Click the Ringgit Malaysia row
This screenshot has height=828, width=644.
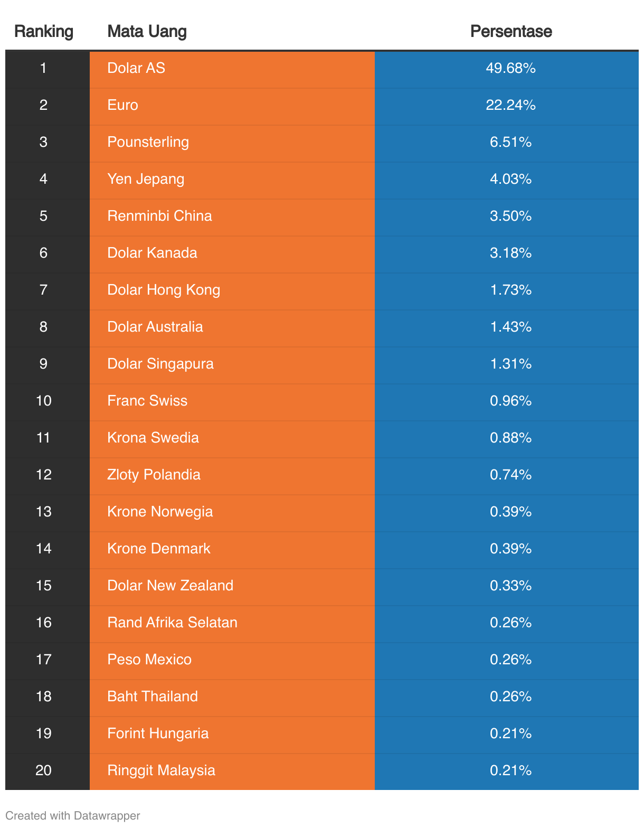tap(161, 770)
